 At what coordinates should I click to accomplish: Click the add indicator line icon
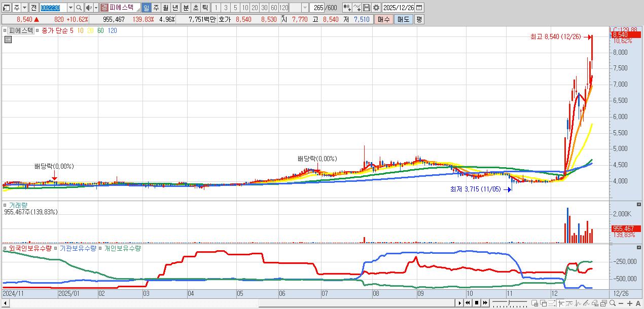click(357, 8)
